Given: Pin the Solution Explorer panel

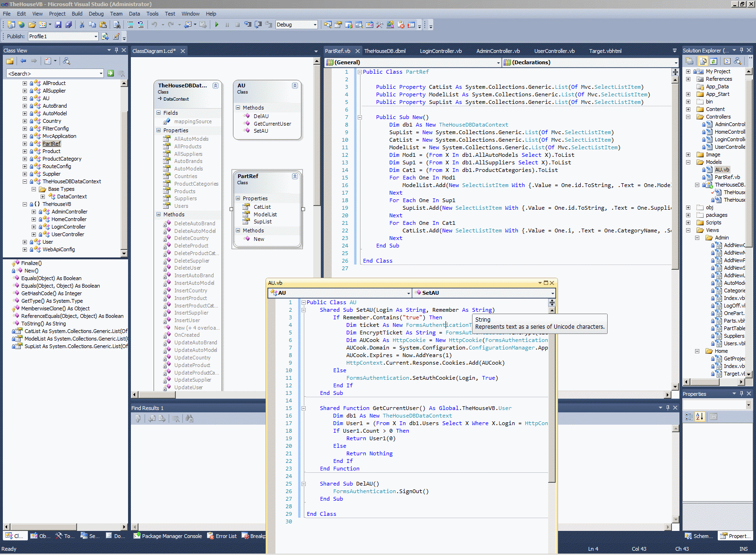Looking at the screenshot, I should point(741,50).
